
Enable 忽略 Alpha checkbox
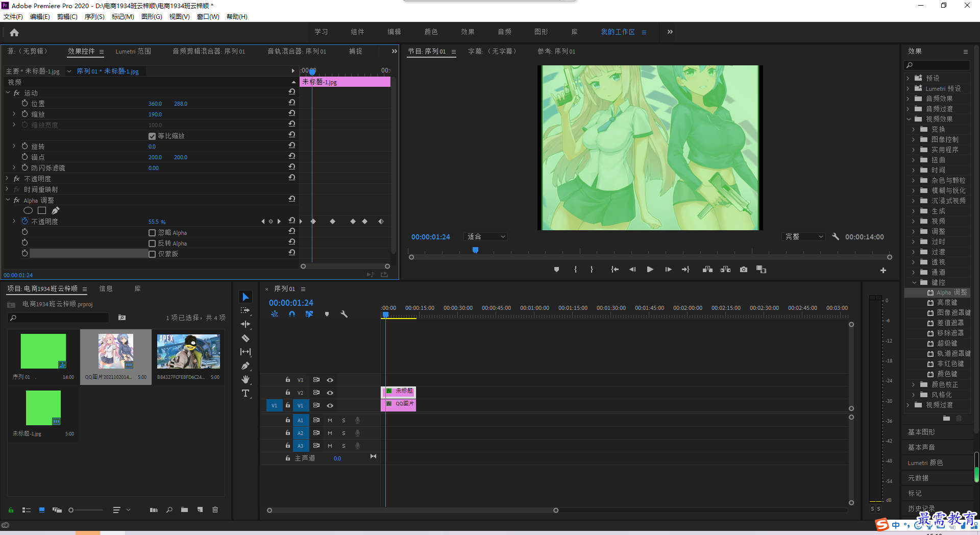click(x=152, y=233)
